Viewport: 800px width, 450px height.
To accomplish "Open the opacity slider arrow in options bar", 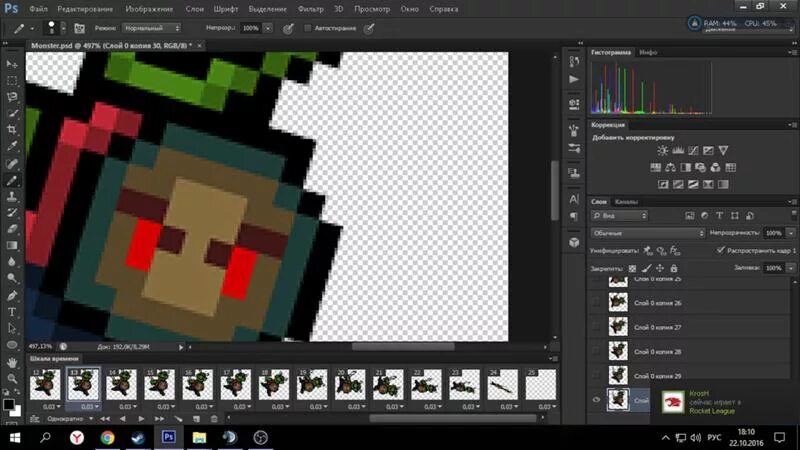I will coord(268,28).
